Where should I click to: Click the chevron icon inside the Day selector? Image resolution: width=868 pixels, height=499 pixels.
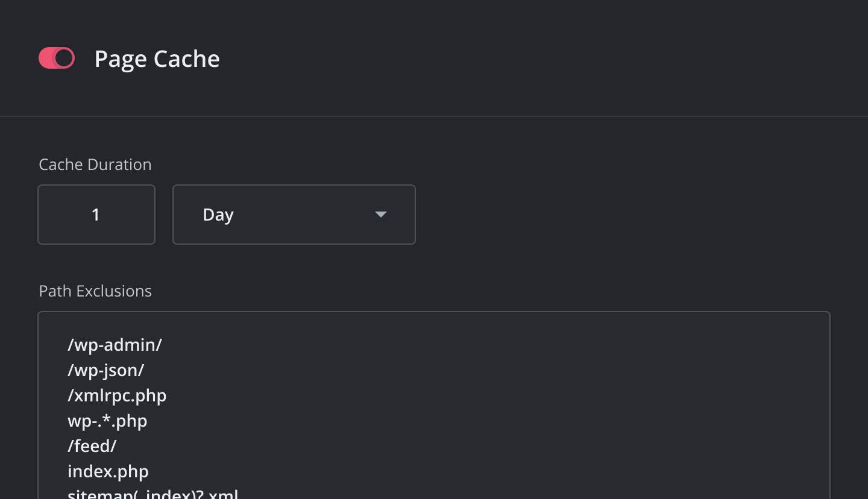coord(380,215)
